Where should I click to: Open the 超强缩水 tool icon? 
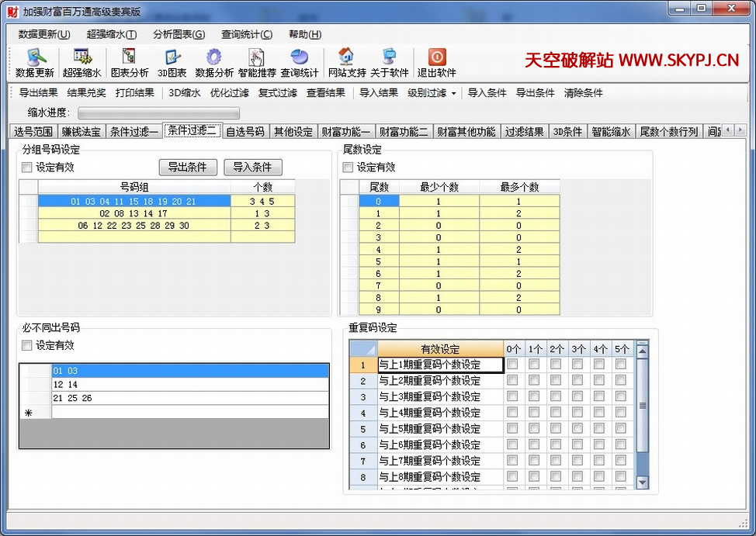81,58
